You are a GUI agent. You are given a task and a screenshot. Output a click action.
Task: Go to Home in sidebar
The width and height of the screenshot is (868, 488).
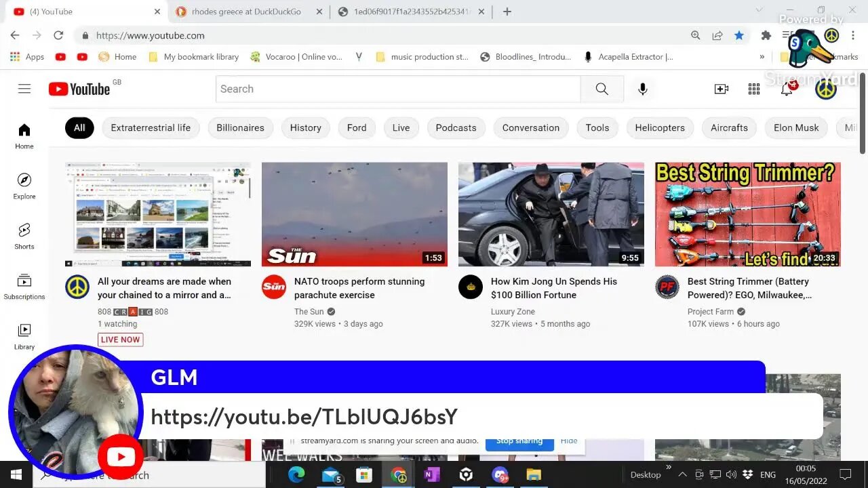(24, 136)
